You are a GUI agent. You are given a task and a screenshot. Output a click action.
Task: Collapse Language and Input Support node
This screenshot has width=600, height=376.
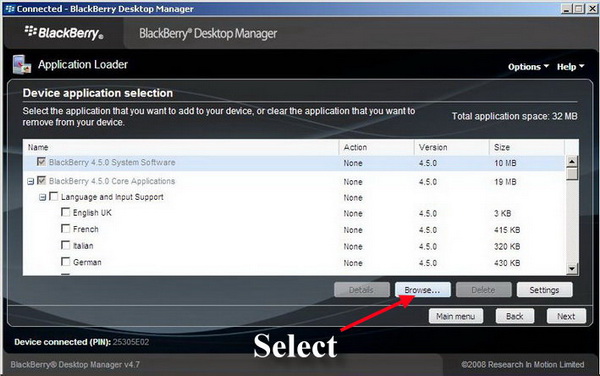[42, 197]
